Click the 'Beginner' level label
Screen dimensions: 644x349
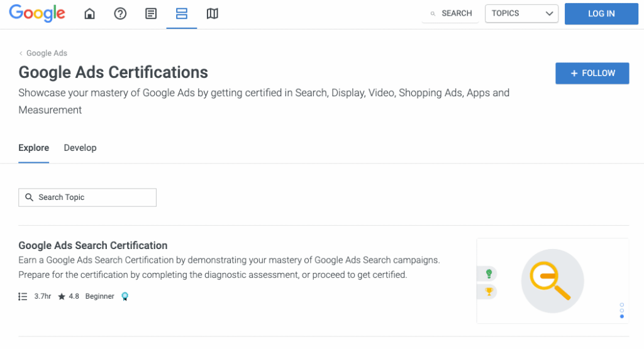pyautogui.click(x=100, y=296)
